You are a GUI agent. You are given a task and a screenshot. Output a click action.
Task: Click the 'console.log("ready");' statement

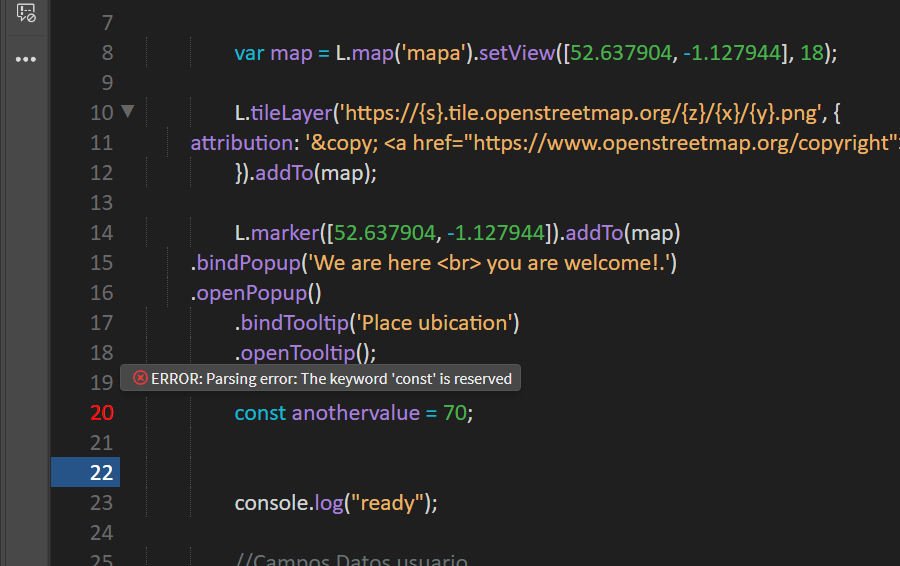tap(336, 503)
